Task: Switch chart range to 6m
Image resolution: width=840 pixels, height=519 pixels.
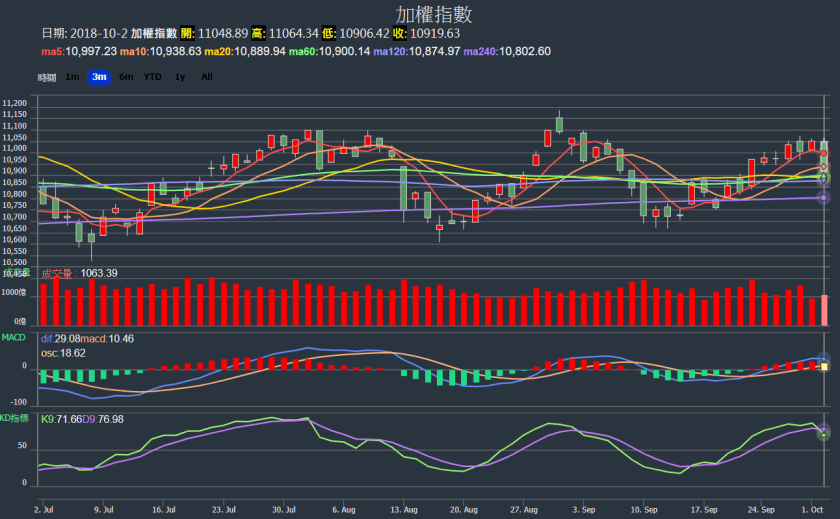Action: (126, 77)
